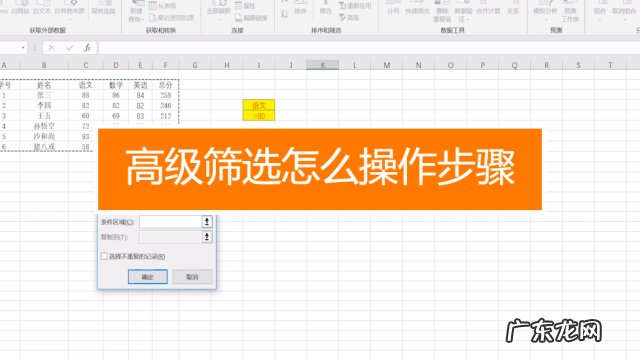Select the column I header
The height and width of the screenshot is (360, 640).
[x=259, y=65]
